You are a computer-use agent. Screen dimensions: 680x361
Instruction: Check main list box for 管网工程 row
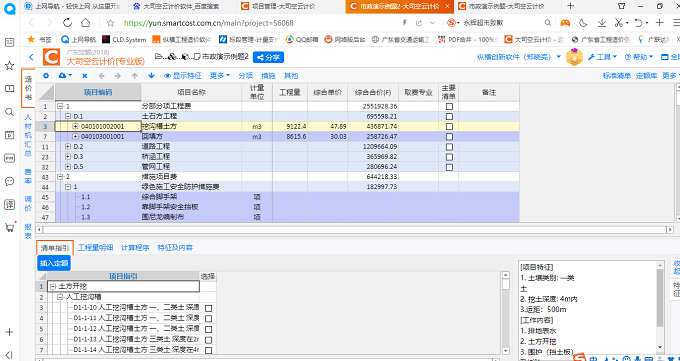tap(449, 167)
